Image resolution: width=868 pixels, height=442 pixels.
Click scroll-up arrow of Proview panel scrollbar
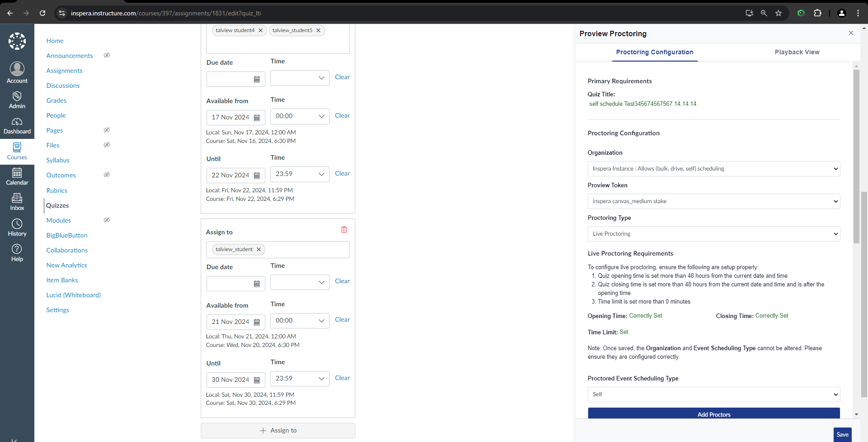tap(856, 66)
